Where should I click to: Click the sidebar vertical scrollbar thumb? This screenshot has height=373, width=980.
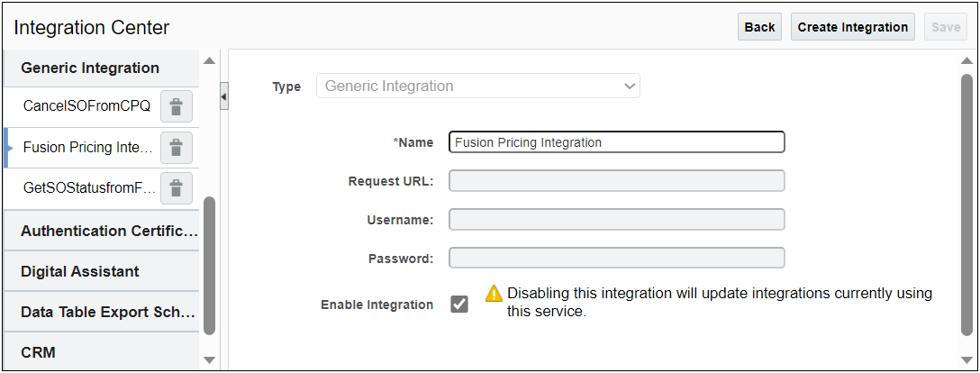(209, 265)
